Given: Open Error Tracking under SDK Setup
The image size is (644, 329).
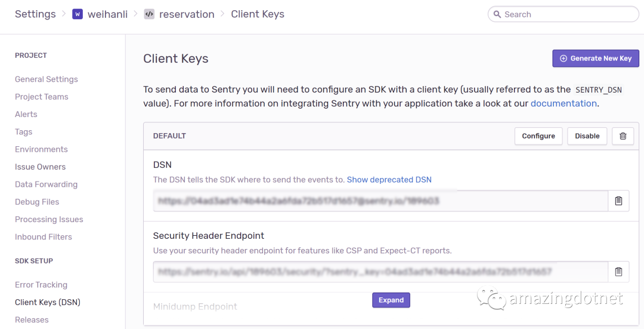Looking at the screenshot, I should pos(41,285).
